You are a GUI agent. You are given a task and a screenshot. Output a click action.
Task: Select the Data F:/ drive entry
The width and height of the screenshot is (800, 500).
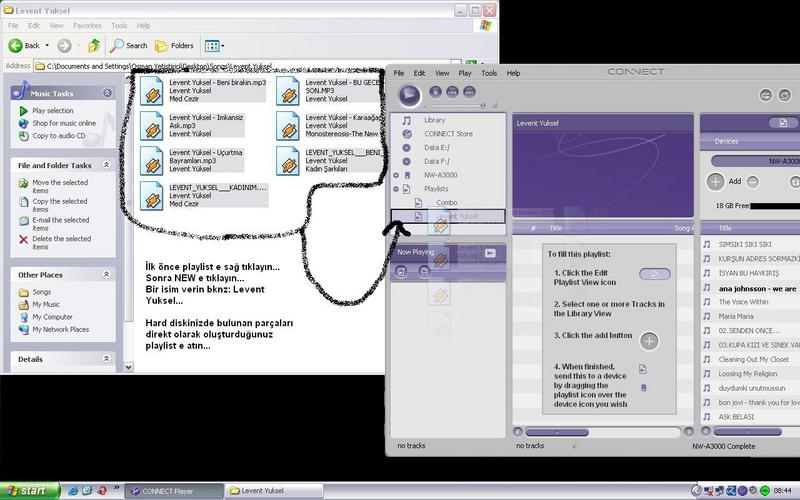click(x=437, y=161)
